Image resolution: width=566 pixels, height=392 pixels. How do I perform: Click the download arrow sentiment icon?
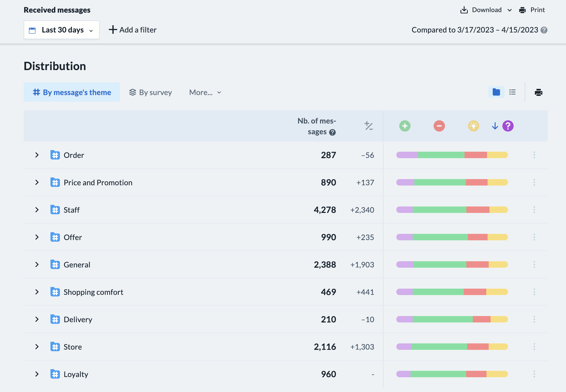pyautogui.click(x=495, y=126)
